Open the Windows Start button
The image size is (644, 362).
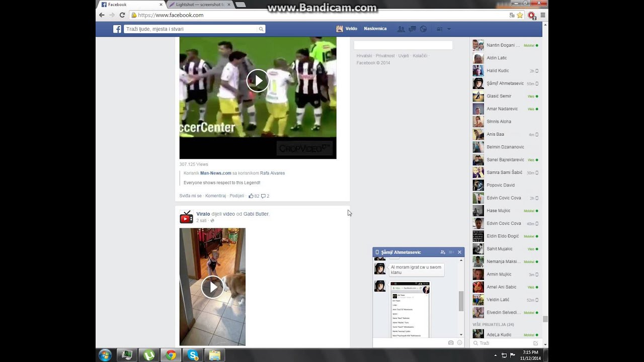click(x=105, y=355)
